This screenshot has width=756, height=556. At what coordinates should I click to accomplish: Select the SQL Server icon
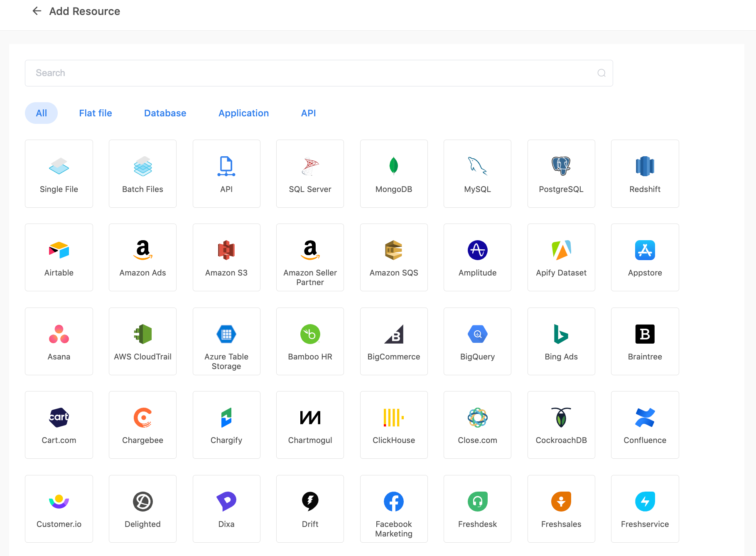pos(310,166)
